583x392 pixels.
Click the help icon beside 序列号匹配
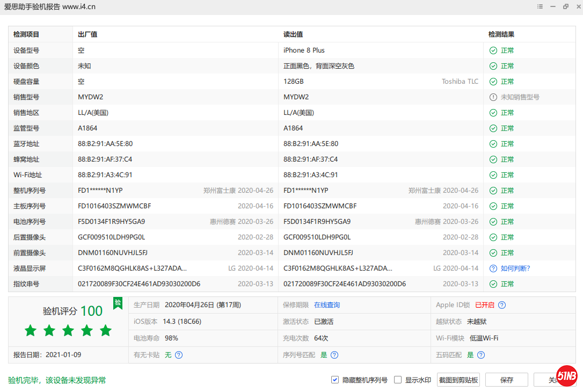pyautogui.click(x=334, y=355)
